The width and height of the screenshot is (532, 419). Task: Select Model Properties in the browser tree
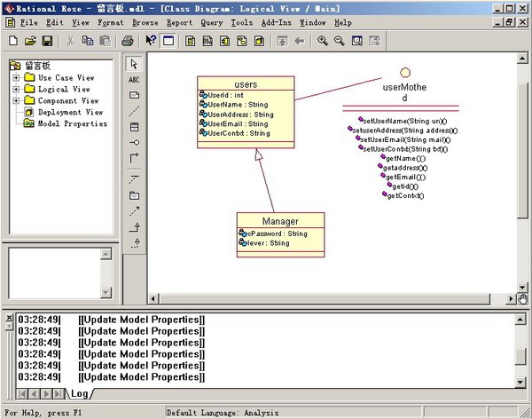pos(73,123)
